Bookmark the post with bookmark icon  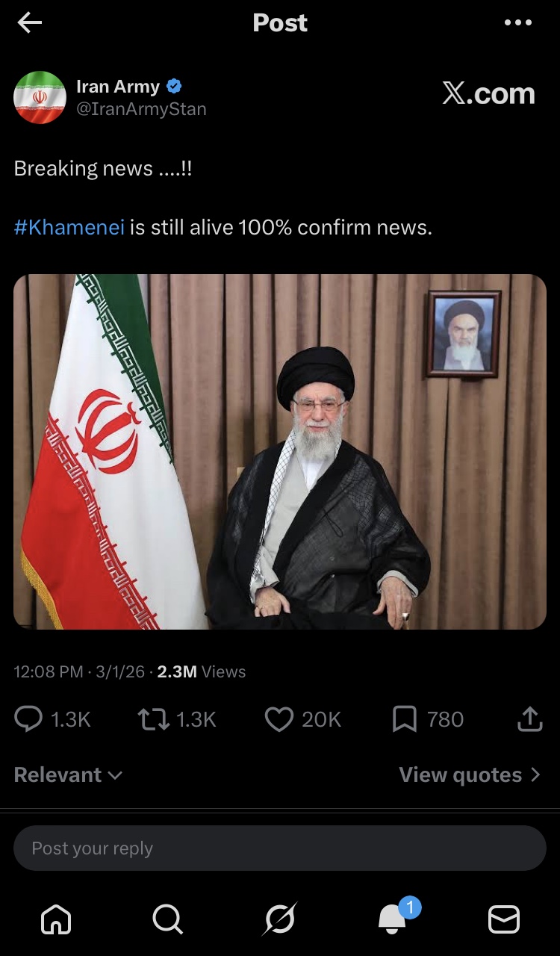coord(404,719)
